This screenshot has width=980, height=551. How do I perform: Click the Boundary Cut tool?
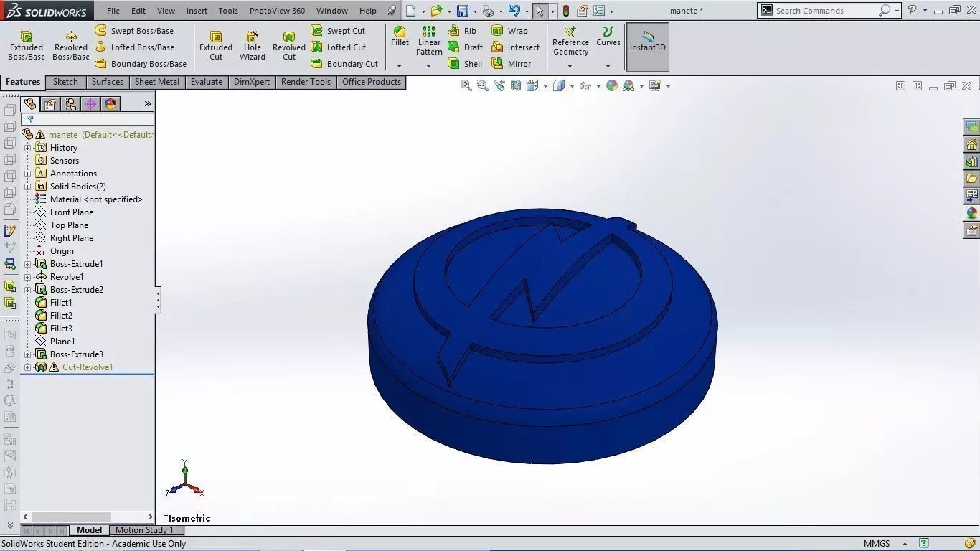click(344, 64)
